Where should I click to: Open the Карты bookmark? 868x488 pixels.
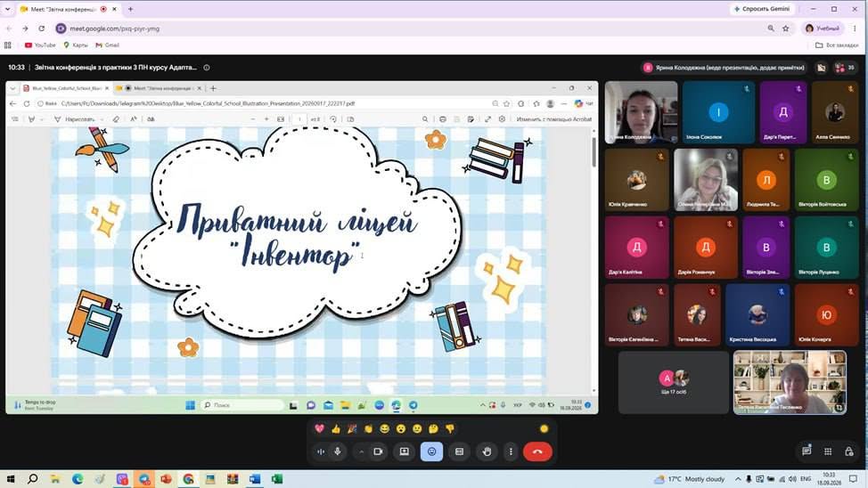tap(75, 45)
